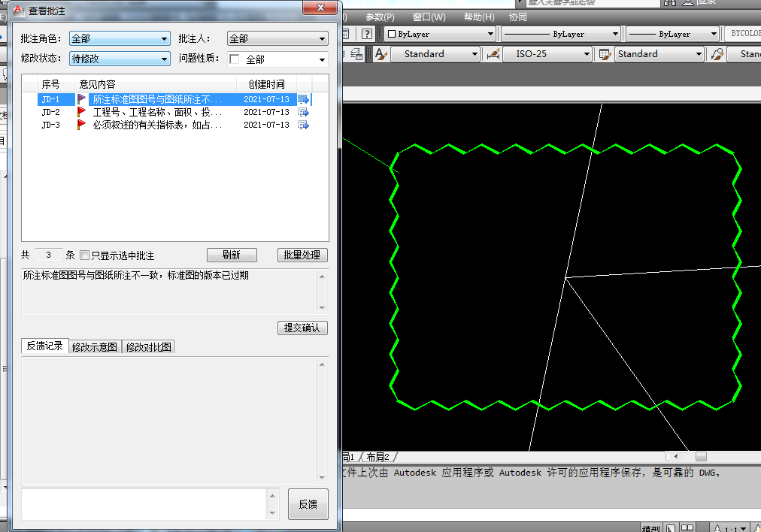Open the 窗口(W) menu

click(x=429, y=17)
